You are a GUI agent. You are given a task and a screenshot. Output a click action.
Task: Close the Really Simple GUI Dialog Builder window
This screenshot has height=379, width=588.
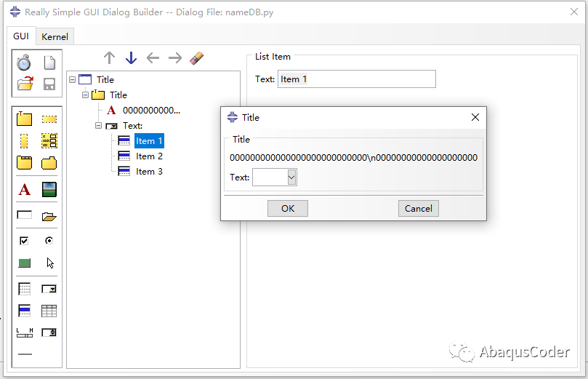tap(573, 12)
